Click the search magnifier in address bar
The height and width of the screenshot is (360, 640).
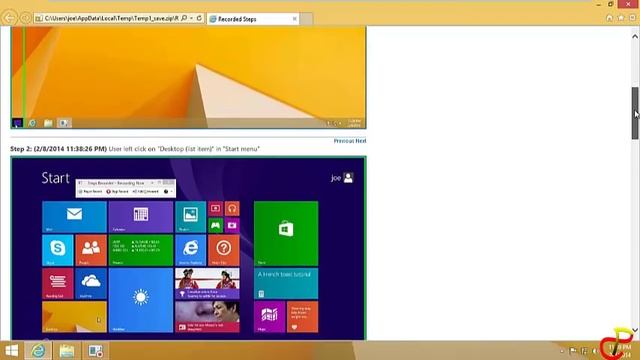click(184, 18)
